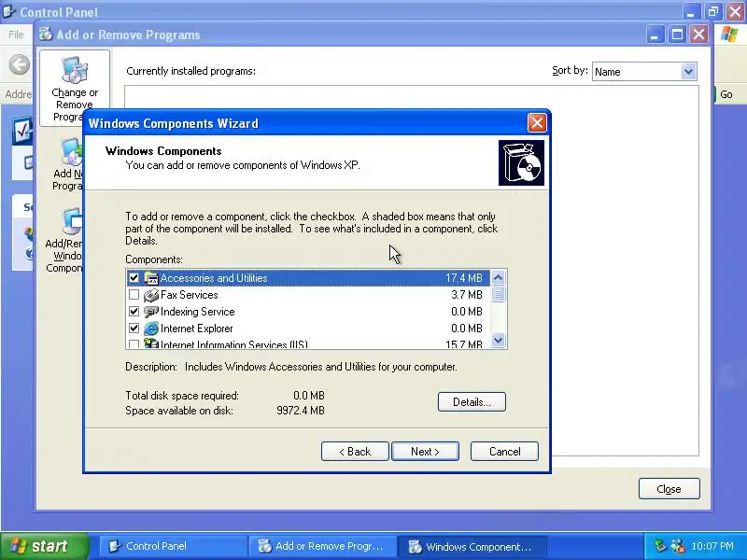Uncheck the Indexing Service checkbox
The width and height of the screenshot is (747, 560).
134,312
